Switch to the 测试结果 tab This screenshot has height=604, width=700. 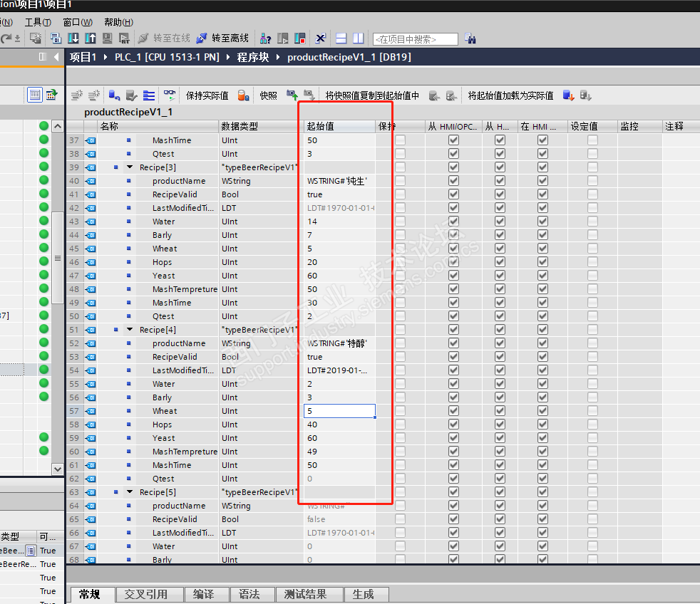(309, 594)
